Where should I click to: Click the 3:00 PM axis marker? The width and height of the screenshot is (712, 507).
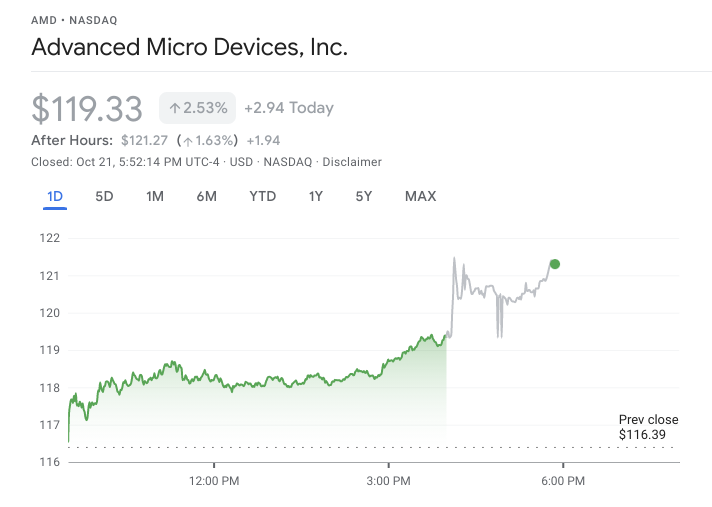[x=388, y=481]
